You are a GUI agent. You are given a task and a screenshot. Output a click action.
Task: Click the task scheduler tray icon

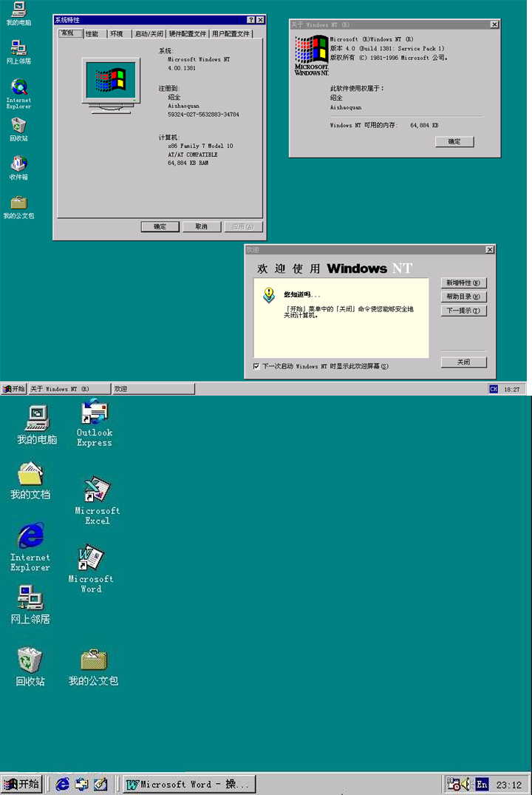(454, 785)
